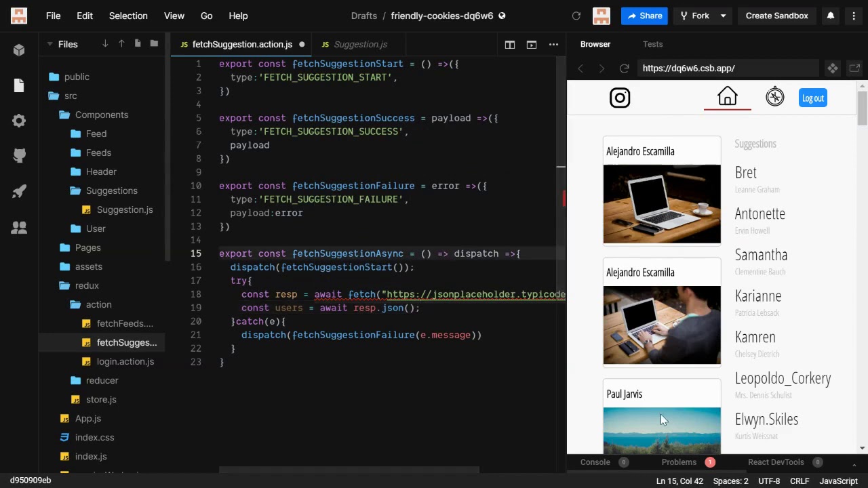Open preview in a new window
868x488 pixels.
coord(854,68)
